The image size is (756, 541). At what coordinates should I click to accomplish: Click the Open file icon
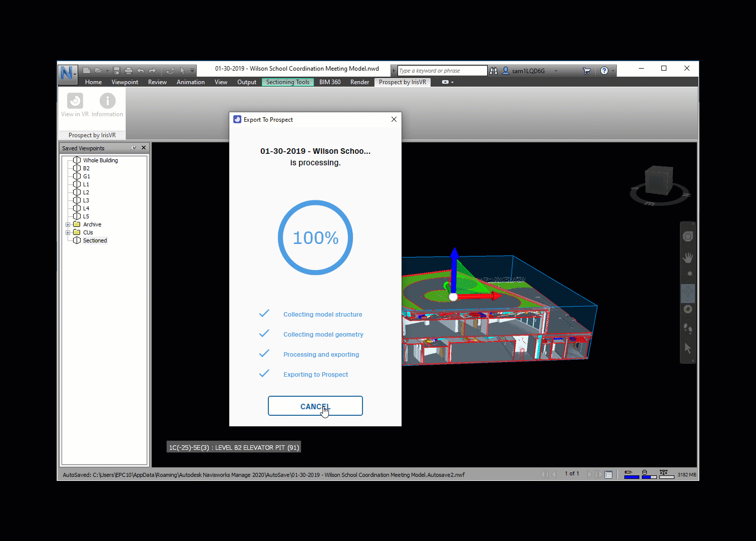(x=98, y=71)
